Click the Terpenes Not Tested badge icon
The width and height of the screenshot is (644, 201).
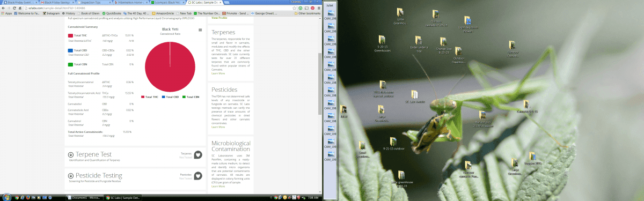(197, 154)
